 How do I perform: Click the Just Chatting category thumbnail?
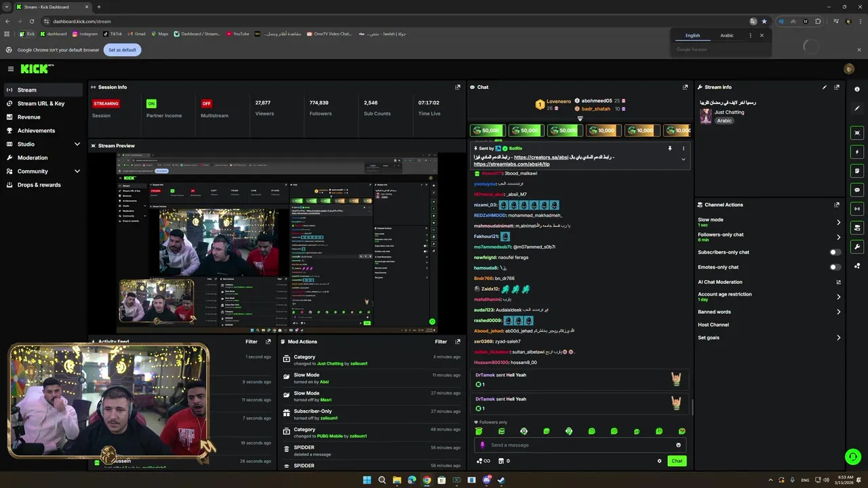pos(706,117)
